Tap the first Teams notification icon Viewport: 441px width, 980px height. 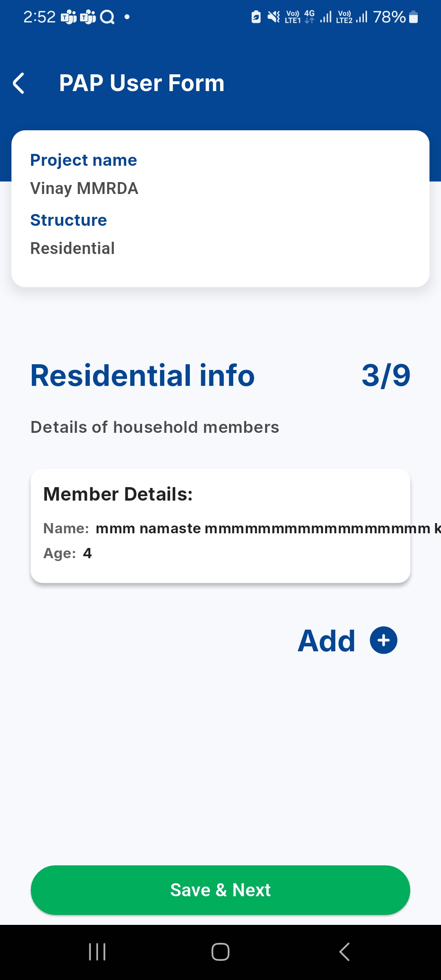click(x=69, y=17)
